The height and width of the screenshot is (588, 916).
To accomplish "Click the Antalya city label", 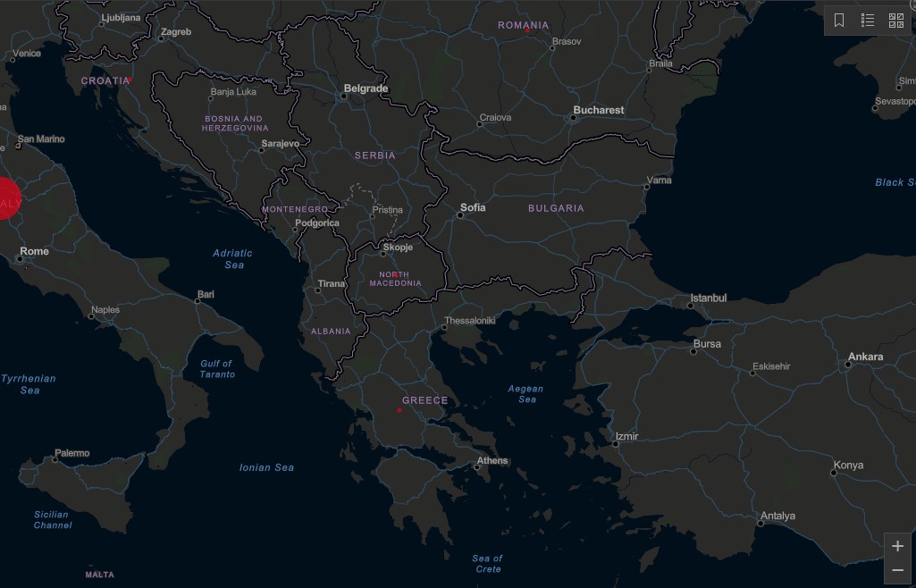I will [777, 517].
